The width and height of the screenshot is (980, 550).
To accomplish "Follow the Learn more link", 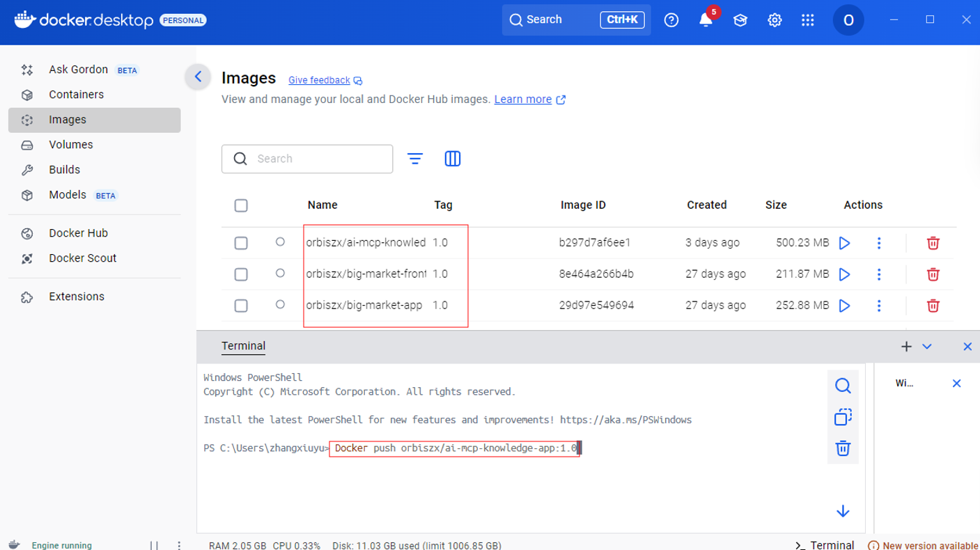I will pos(523,100).
